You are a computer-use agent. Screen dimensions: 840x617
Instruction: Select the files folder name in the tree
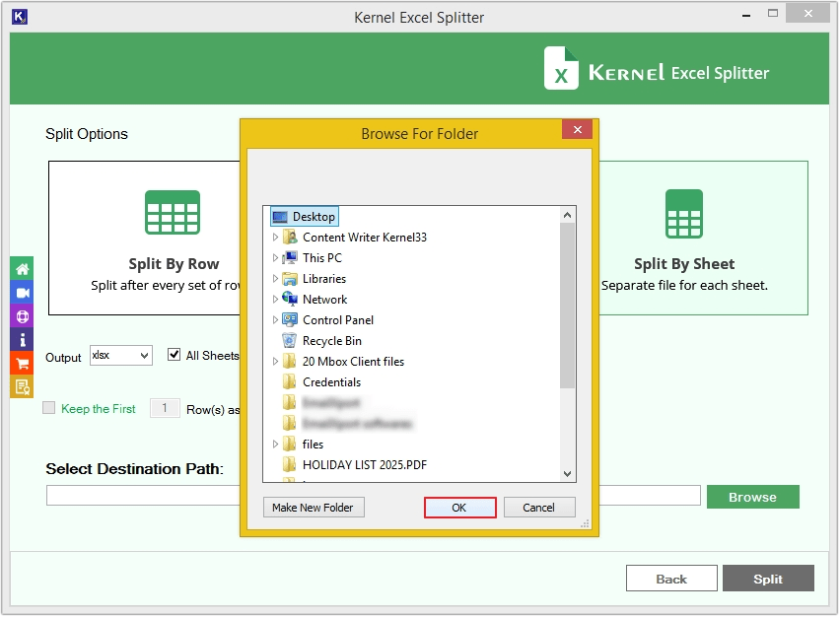[x=313, y=444]
